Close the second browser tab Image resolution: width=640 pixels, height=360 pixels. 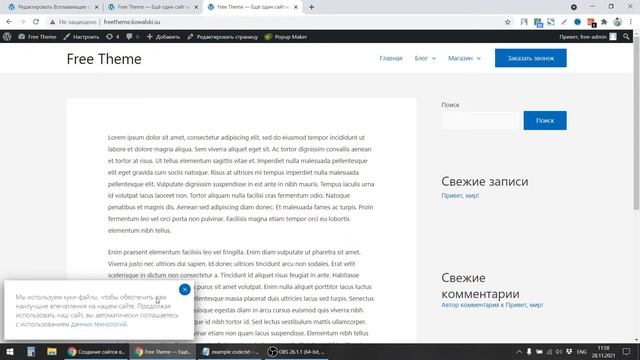[x=196, y=7]
